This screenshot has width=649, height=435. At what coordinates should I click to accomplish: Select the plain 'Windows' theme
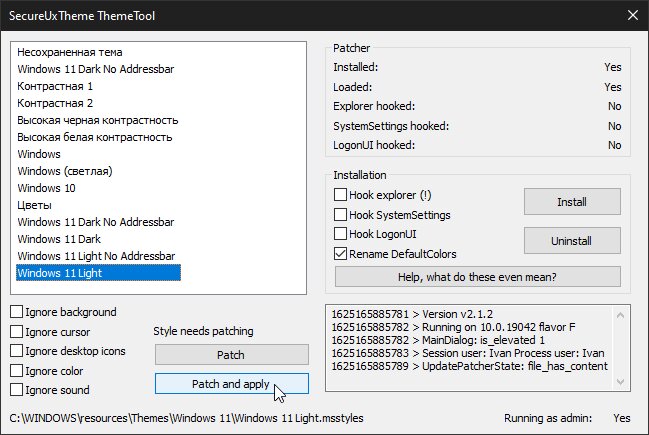pyautogui.click(x=39, y=154)
